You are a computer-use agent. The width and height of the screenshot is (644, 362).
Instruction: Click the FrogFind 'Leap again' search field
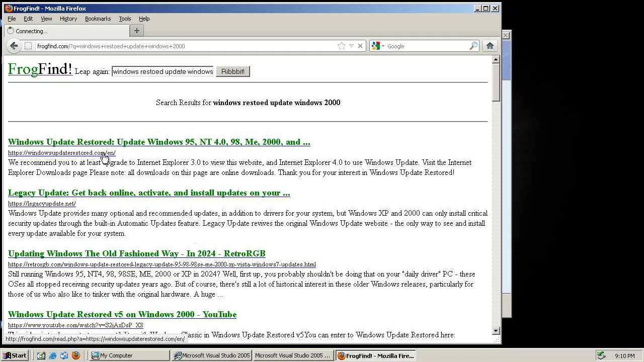click(x=163, y=71)
